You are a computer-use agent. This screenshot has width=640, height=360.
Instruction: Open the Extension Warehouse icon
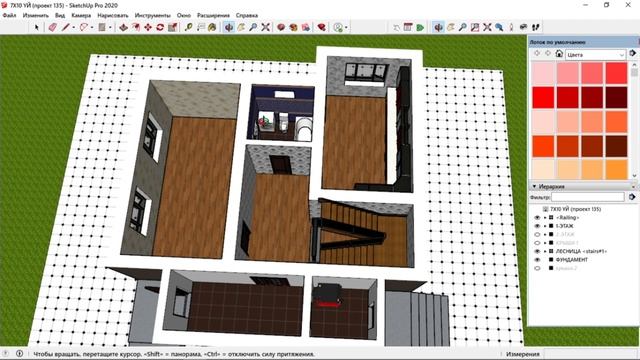pos(293,27)
